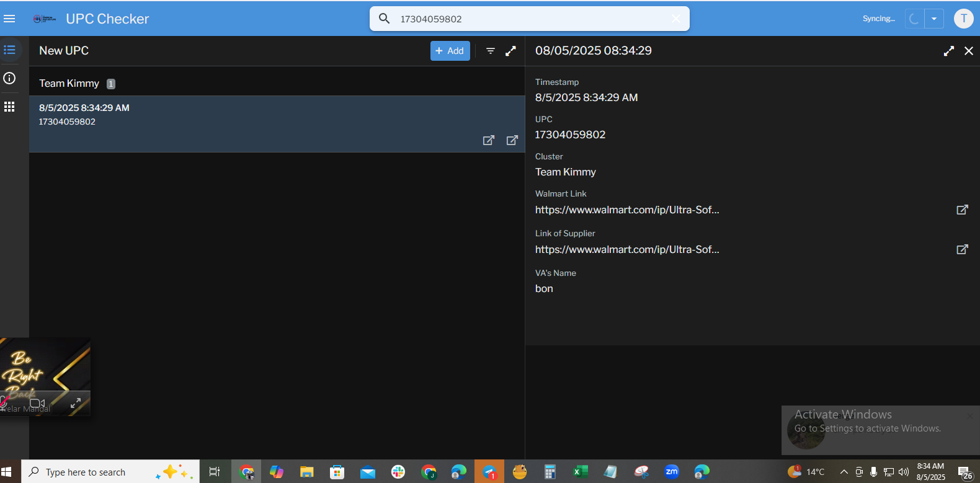Open the hamburger navigation menu
This screenshot has width=980, height=483.
(x=9, y=19)
